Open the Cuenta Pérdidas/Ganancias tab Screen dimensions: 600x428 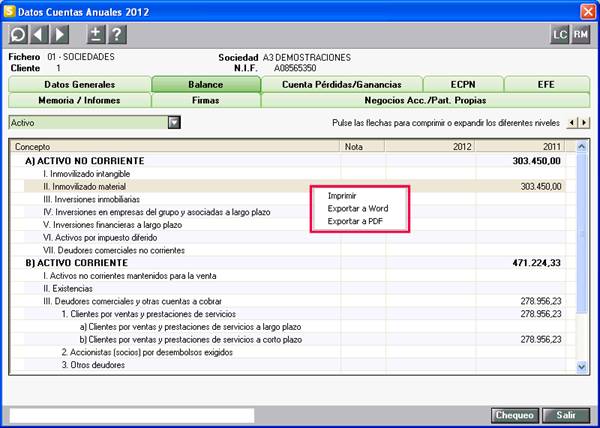coord(342,85)
